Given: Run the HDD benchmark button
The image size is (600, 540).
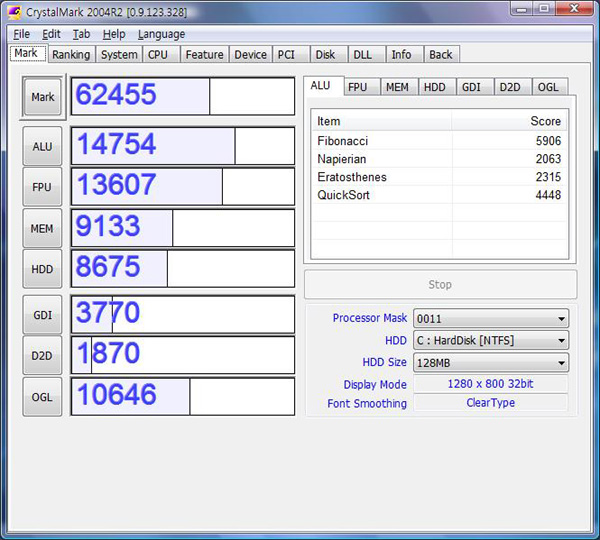Looking at the screenshot, I should [x=42, y=269].
